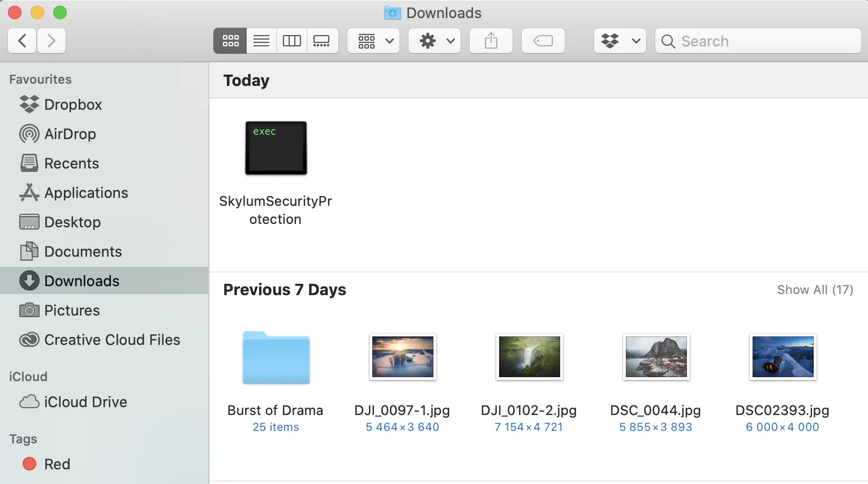The image size is (868, 484).
Task: Select the Red tag in sidebar
Action: coord(57,464)
